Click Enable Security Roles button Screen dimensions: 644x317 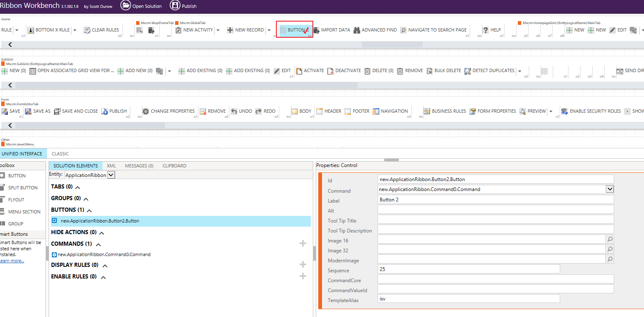click(x=591, y=111)
